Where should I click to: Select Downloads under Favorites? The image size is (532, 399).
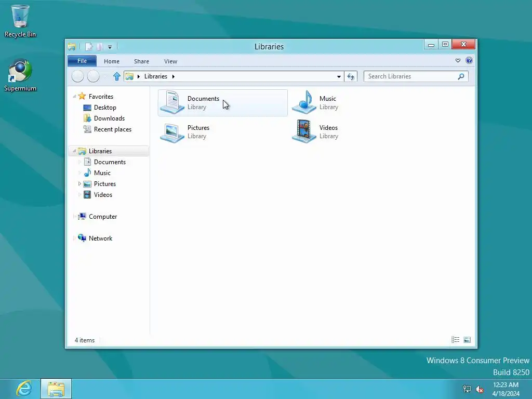pos(109,118)
